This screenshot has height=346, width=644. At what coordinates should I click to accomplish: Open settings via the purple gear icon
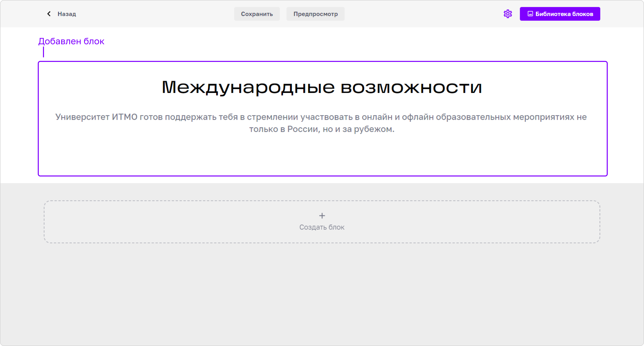tap(508, 14)
